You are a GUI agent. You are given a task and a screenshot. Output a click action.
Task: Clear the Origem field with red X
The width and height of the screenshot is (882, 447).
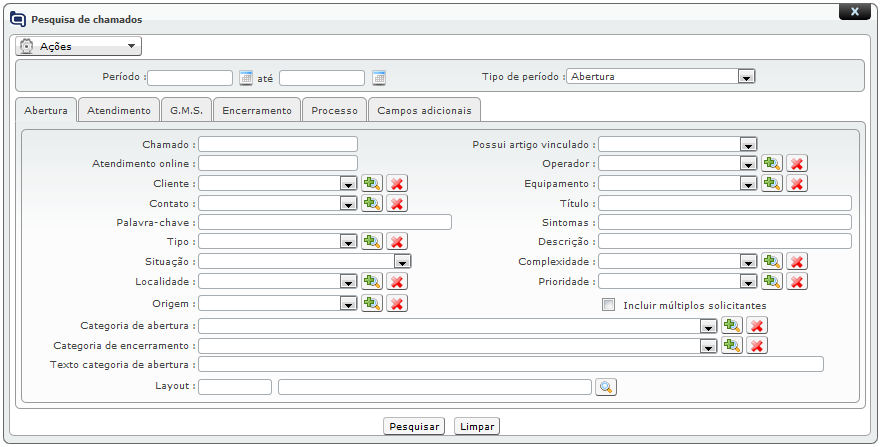point(397,303)
